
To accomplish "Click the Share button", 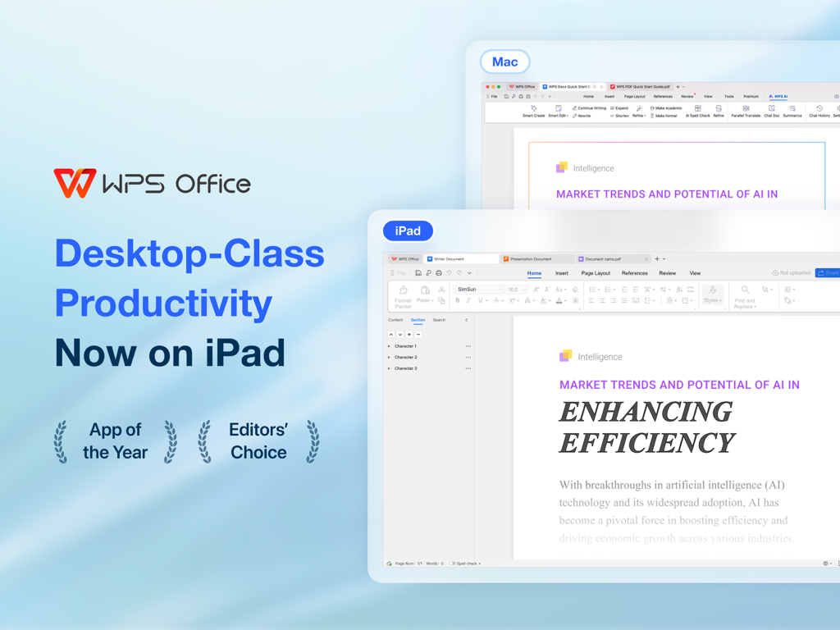I will pos(829,272).
